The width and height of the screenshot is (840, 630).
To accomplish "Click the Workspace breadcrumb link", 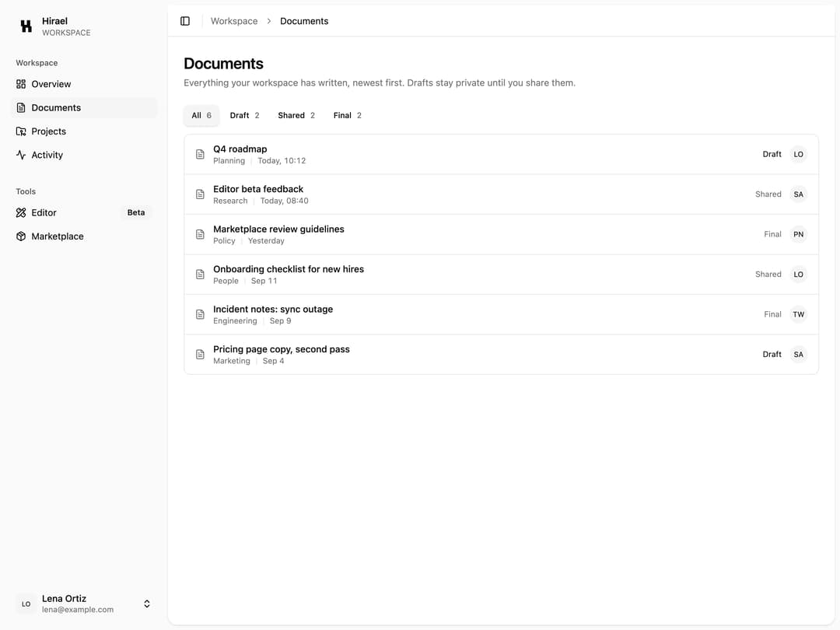I will [234, 21].
